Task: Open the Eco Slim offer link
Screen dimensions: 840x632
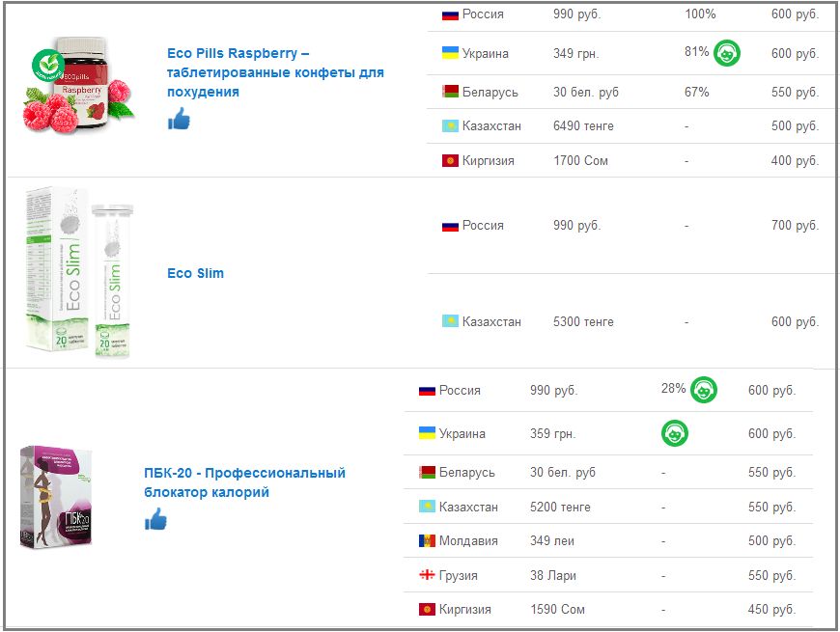Action: (196, 273)
